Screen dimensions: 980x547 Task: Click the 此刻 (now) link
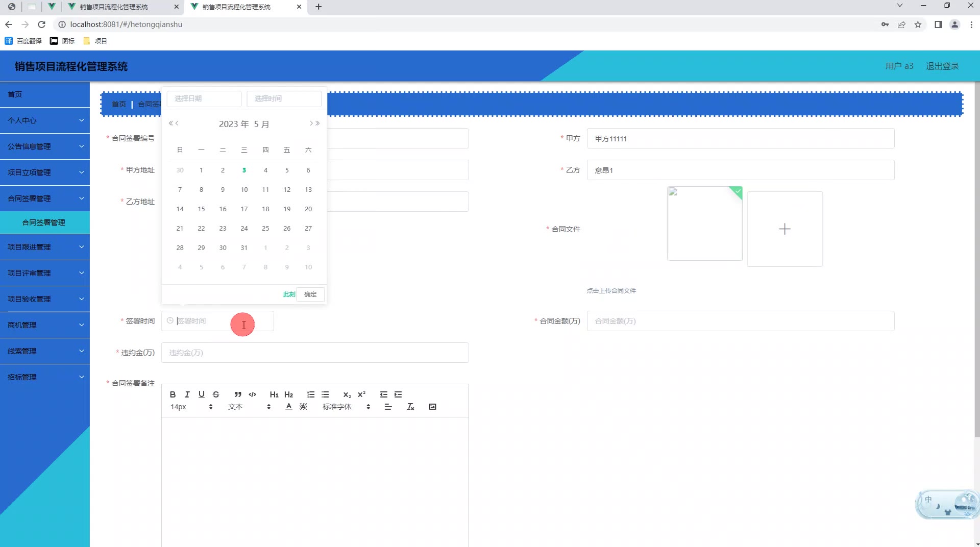(289, 294)
